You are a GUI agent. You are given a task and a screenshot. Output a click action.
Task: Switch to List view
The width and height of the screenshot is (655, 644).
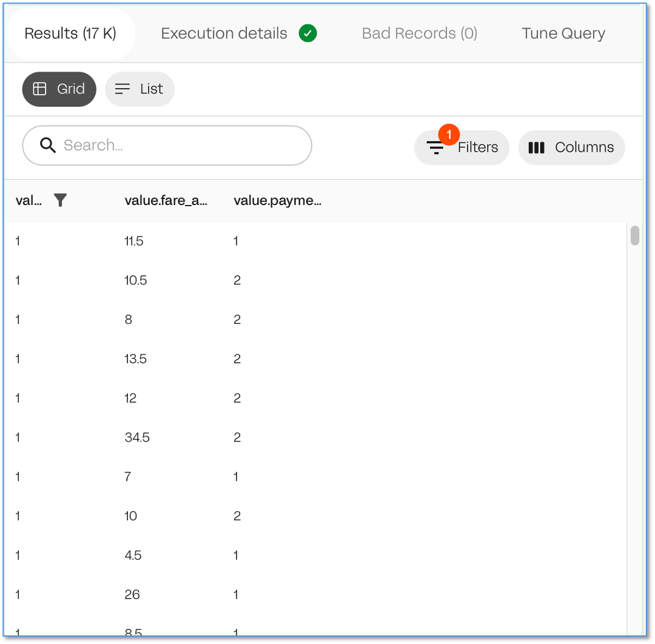click(139, 89)
